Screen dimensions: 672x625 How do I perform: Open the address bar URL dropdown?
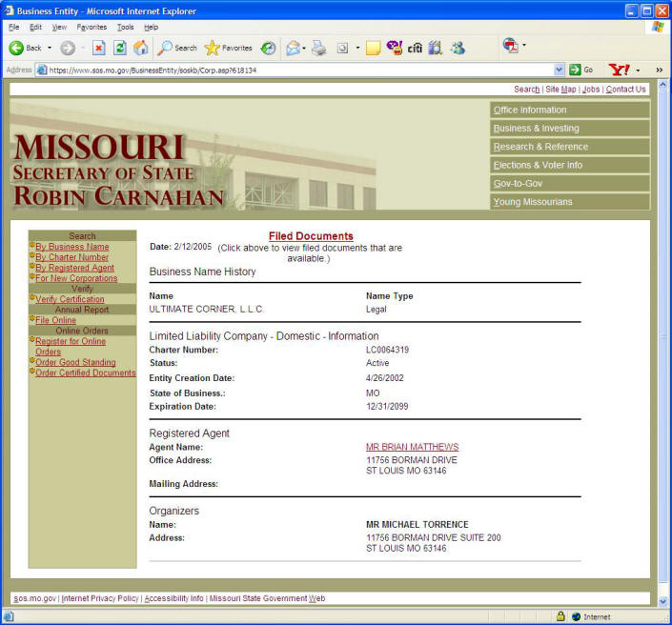559,70
